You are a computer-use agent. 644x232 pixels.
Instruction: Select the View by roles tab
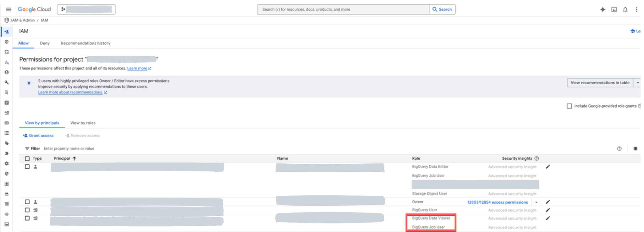[83, 123]
